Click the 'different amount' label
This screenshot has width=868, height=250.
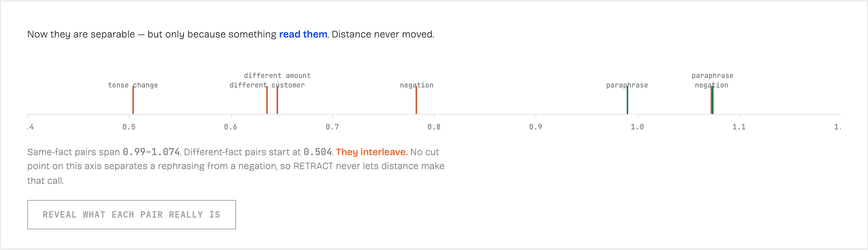[277, 76]
